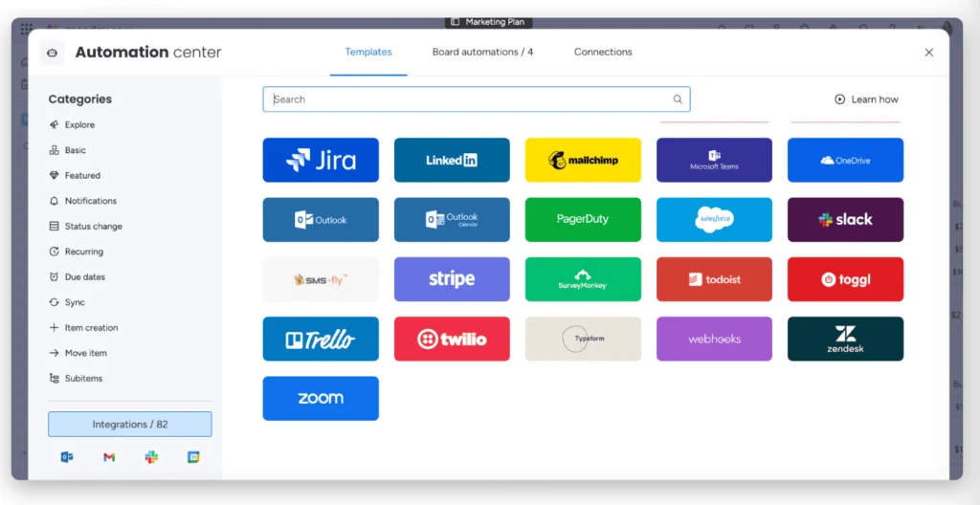Open the PagerDuty integration tile

[583, 219]
